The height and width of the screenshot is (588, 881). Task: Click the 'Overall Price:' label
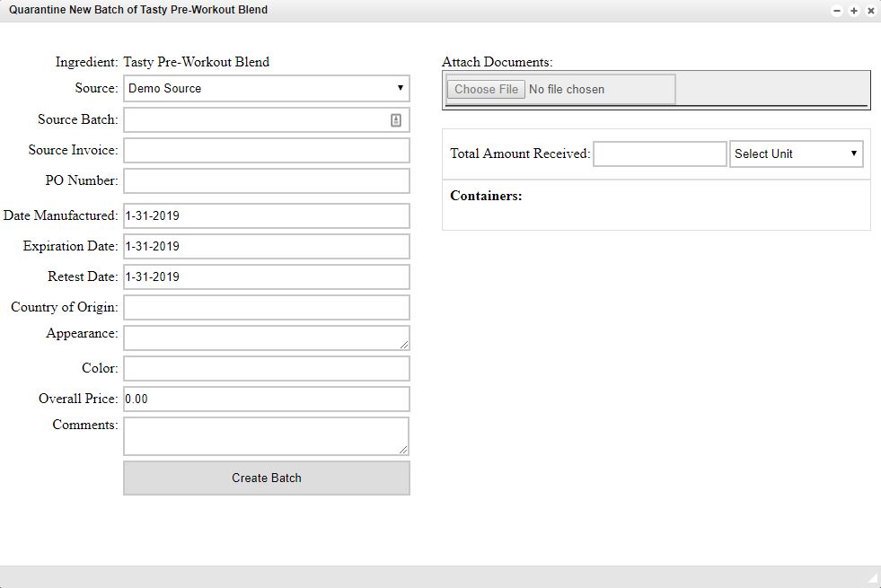(x=78, y=399)
